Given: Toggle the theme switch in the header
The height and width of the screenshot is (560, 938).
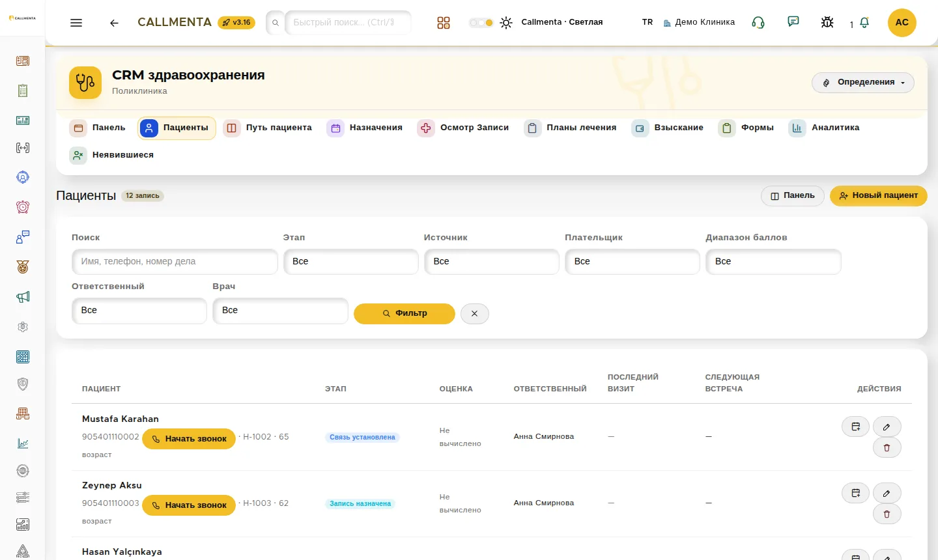Looking at the screenshot, I should tap(481, 23).
